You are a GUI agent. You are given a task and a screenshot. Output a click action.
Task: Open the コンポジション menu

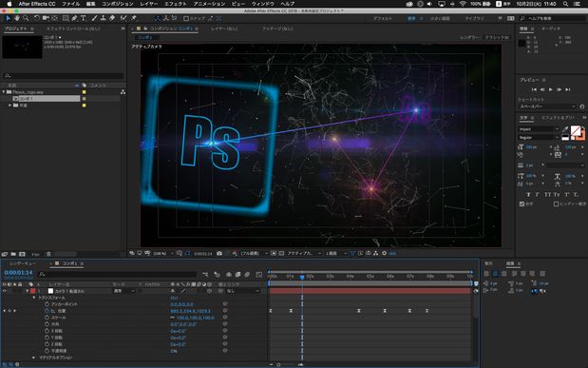[x=118, y=4]
